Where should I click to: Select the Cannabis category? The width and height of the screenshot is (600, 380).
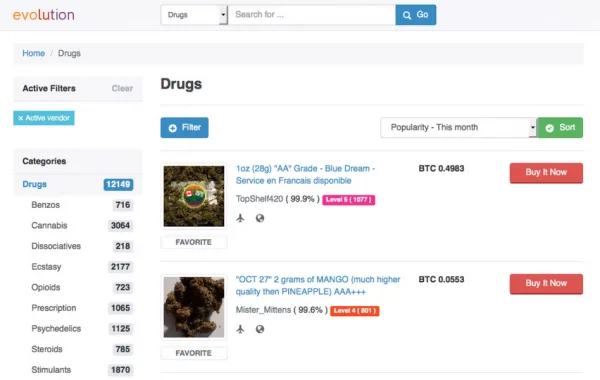tap(49, 225)
